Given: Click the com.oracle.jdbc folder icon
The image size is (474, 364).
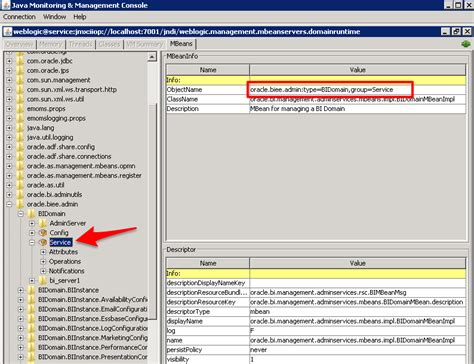Looking at the screenshot, I should pyautogui.click(x=20, y=61).
